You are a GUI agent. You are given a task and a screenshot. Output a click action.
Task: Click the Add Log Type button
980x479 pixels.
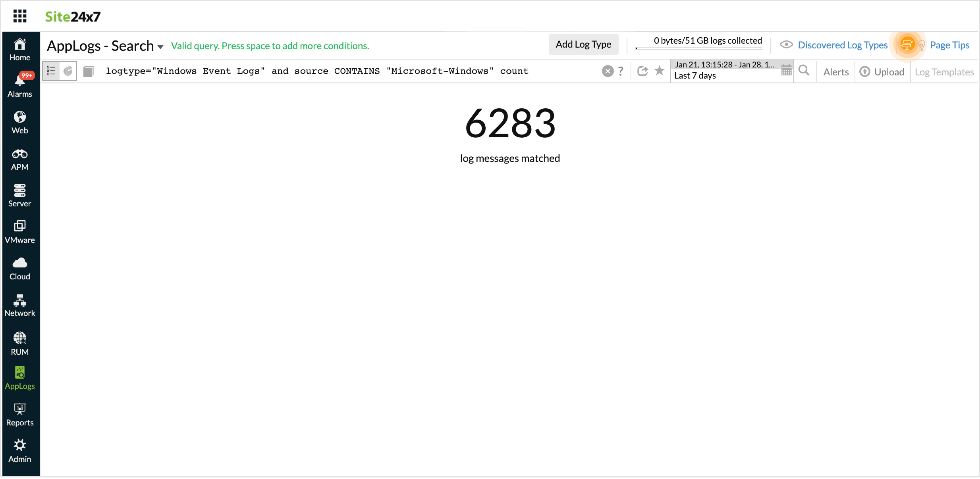click(x=583, y=44)
